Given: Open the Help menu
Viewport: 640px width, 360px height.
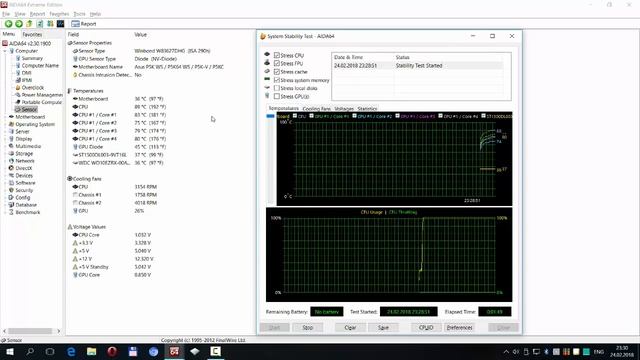Looking at the screenshot, I should [x=95, y=14].
